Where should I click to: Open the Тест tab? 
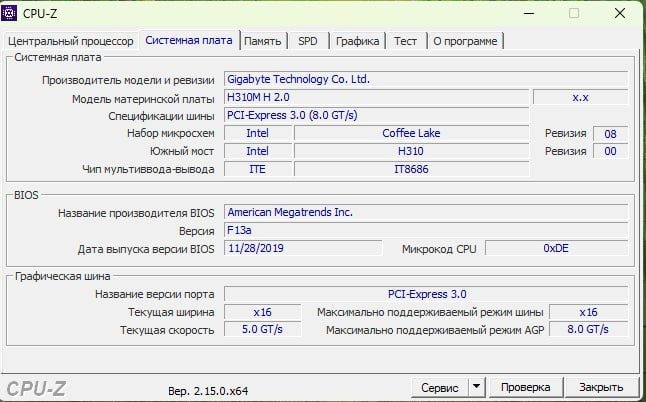[405, 41]
